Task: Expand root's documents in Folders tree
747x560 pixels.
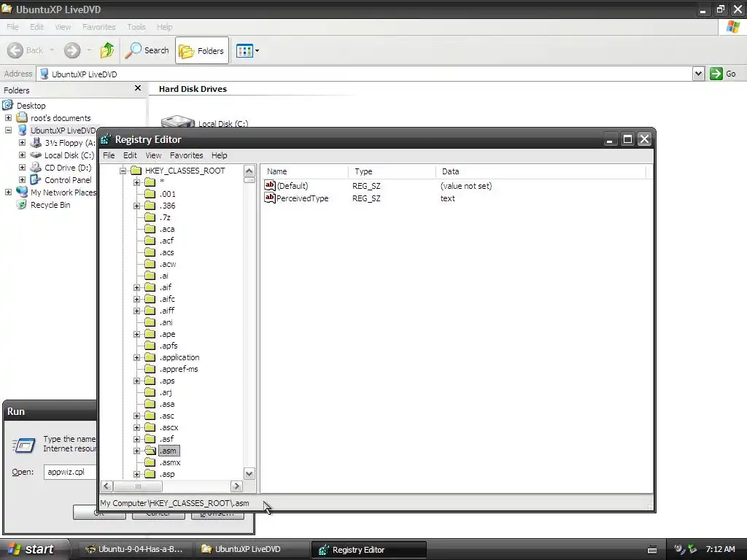Action: point(8,117)
